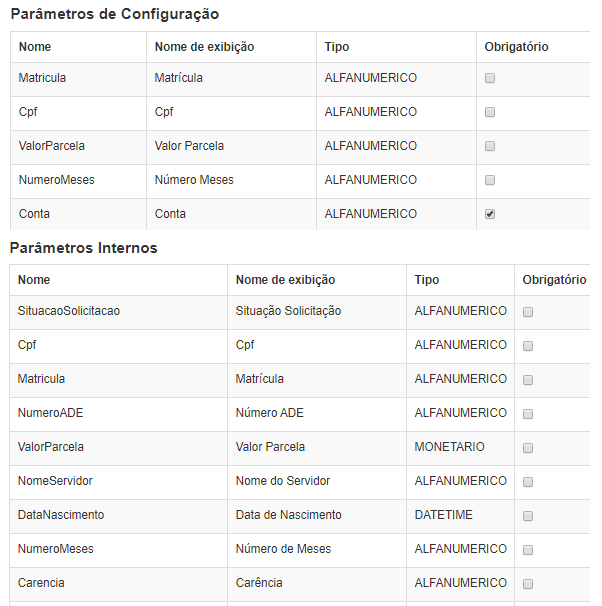Click the Parâmetros Internos section heading
The height and width of the screenshot is (606, 602).
83,248
